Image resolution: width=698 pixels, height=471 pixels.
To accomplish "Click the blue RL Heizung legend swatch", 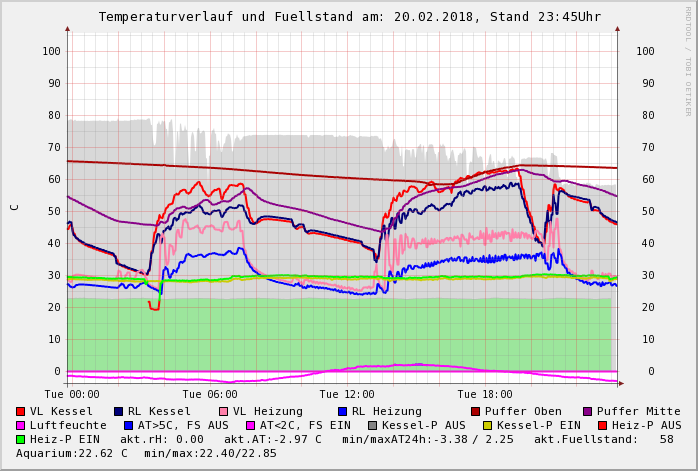I will click(x=342, y=411).
